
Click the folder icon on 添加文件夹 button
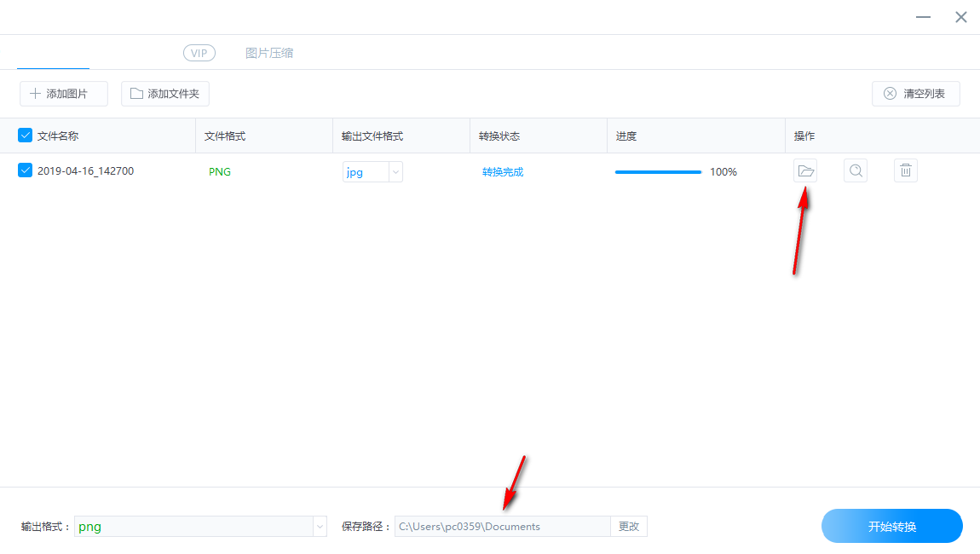click(x=138, y=93)
